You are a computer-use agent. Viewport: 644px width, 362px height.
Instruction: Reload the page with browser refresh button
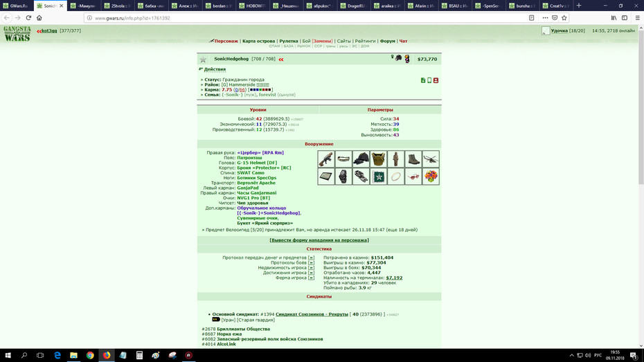pos(28,17)
